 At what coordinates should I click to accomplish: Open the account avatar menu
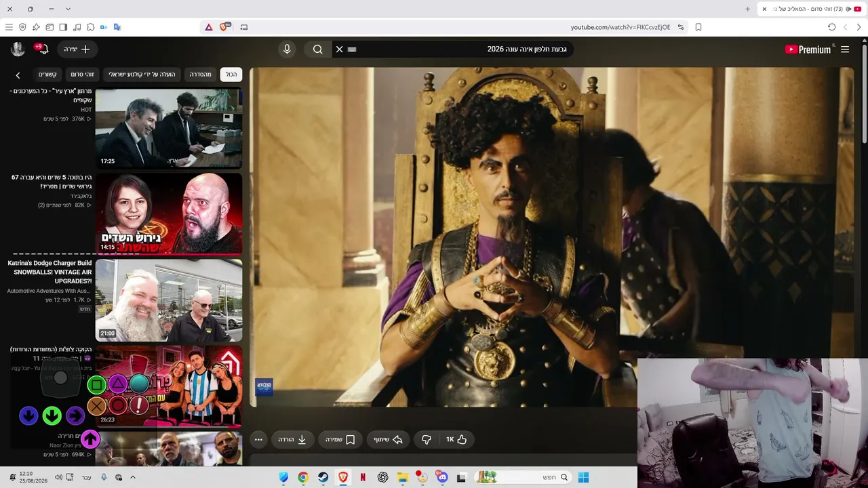click(18, 49)
